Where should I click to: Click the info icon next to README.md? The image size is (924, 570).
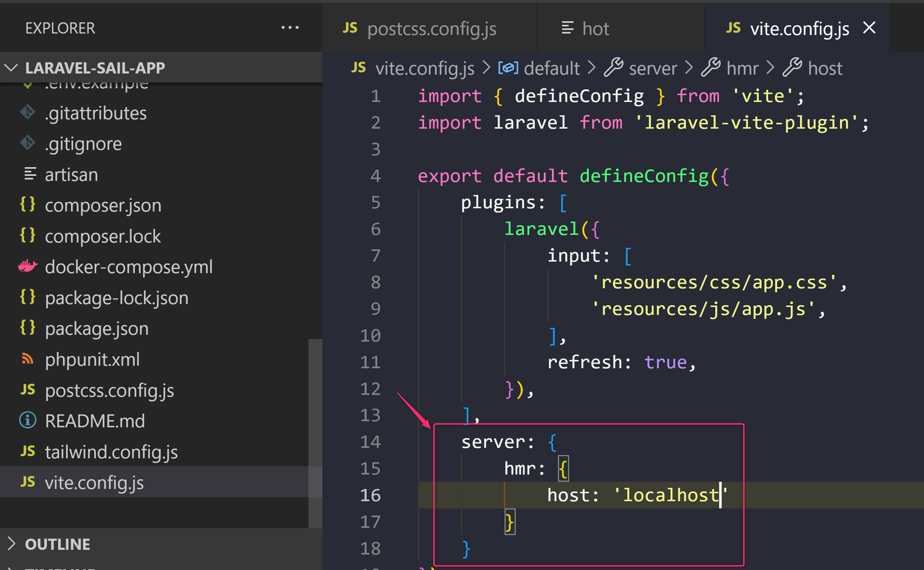[27, 421]
